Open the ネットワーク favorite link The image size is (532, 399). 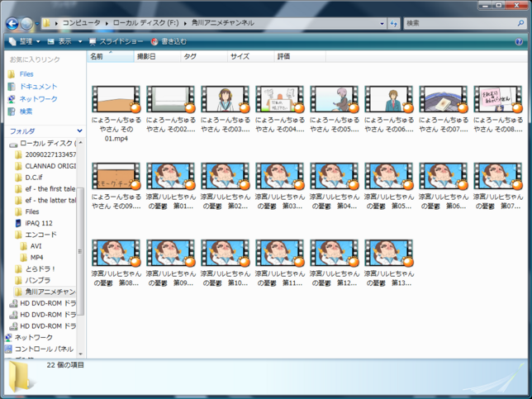point(32,99)
